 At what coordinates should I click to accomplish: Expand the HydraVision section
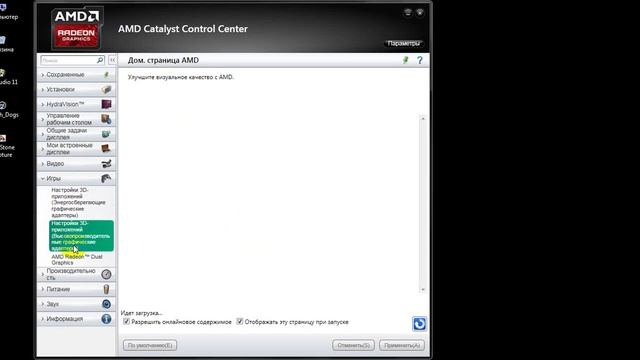tap(76, 104)
